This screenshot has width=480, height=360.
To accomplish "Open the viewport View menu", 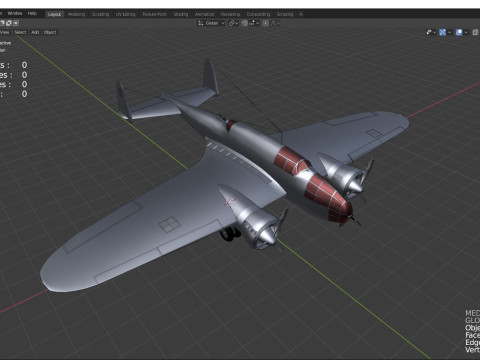I will (5, 32).
